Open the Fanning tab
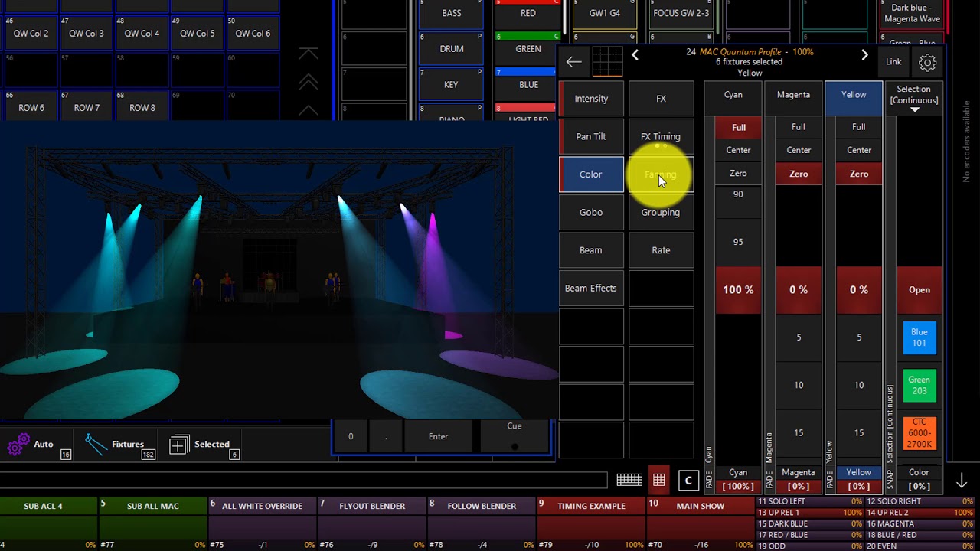The width and height of the screenshot is (980, 551). tap(661, 174)
